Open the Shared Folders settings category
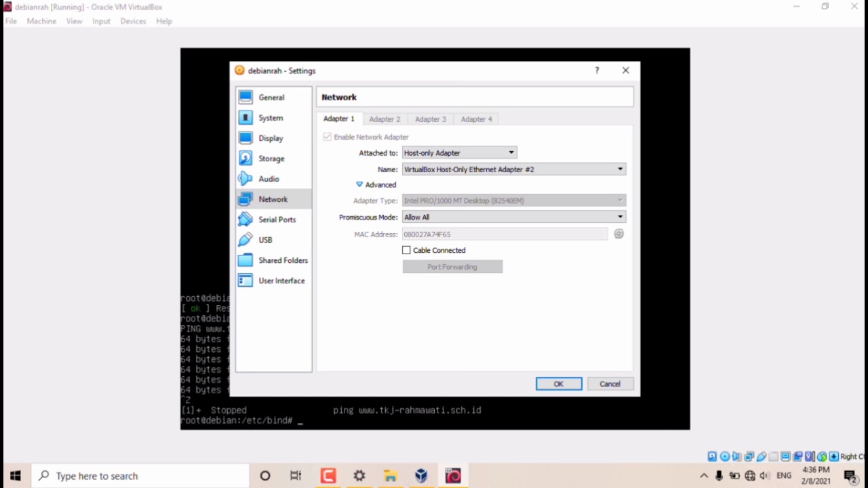This screenshot has height=488, width=868. [x=274, y=260]
